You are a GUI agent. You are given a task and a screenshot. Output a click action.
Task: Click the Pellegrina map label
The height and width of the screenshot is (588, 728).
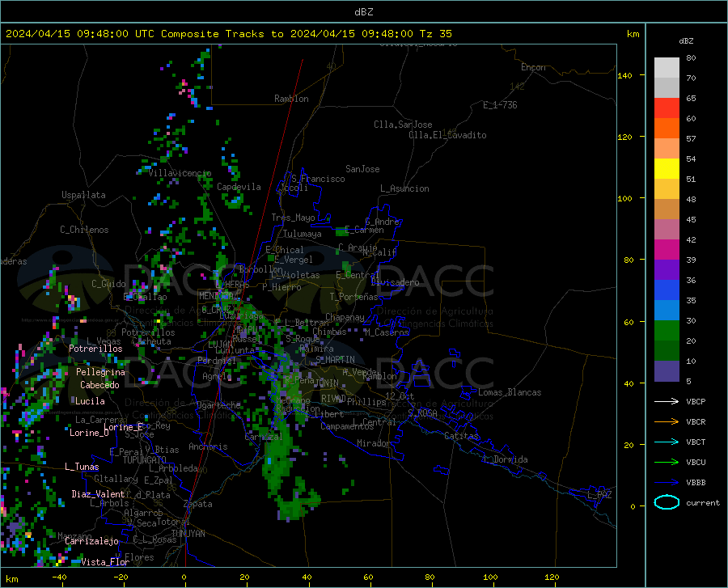point(100,372)
